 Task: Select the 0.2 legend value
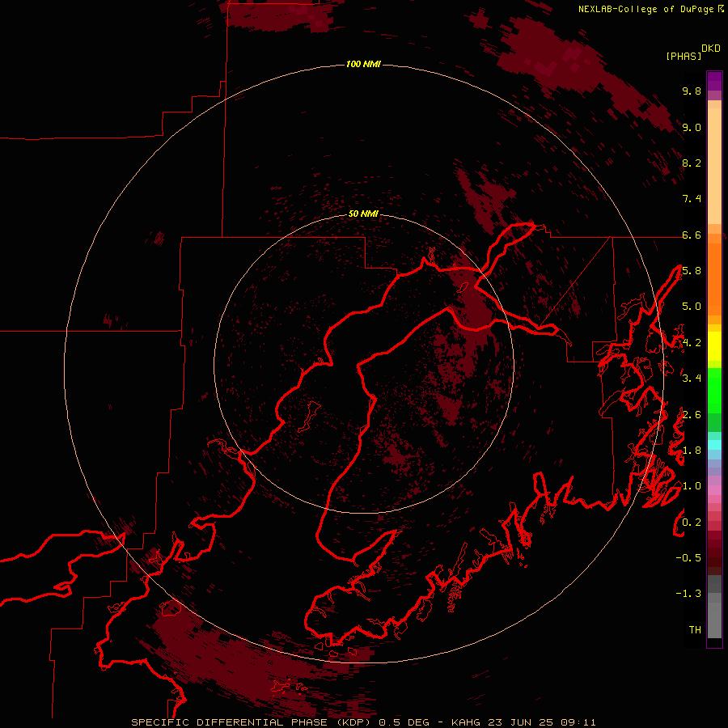(x=692, y=522)
